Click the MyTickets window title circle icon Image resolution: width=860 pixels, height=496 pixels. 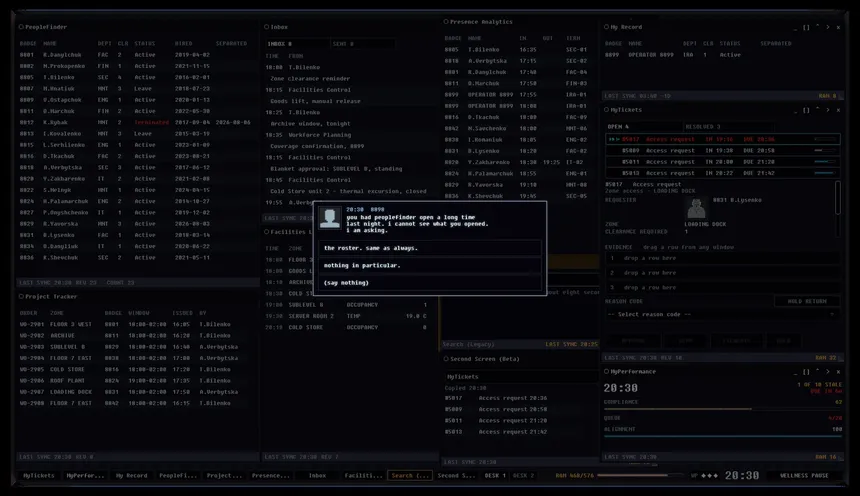tap(607, 110)
